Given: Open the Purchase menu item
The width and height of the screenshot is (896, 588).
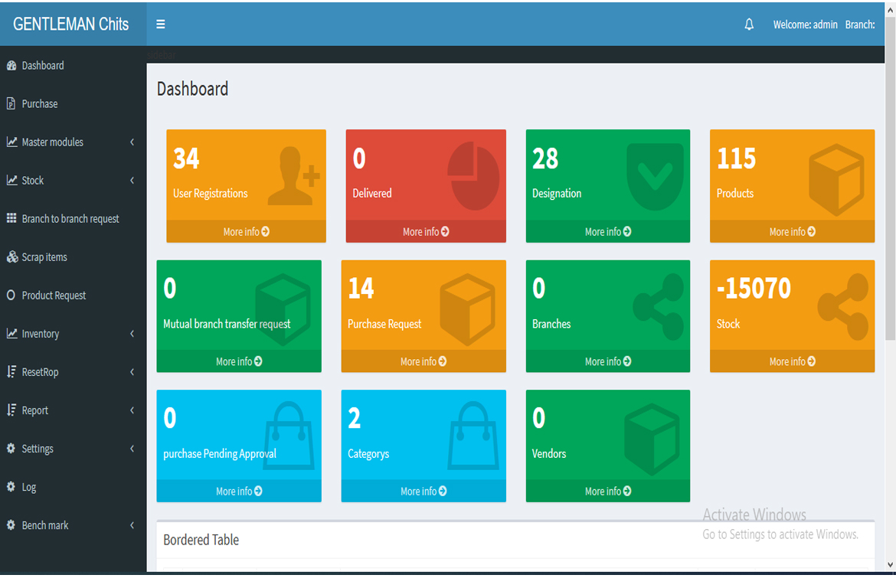Looking at the screenshot, I should [x=40, y=104].
